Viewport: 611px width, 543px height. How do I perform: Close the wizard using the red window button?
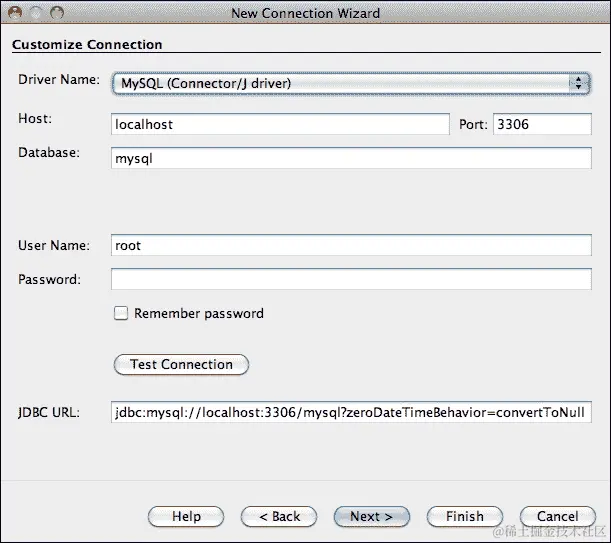coord(15,13)
